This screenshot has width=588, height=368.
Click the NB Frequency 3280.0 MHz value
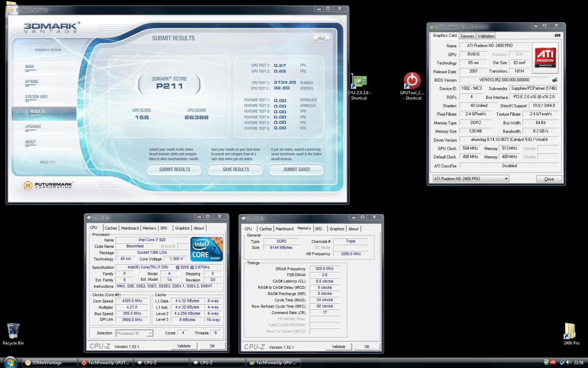pyautogui.click(x=351, y=254)
